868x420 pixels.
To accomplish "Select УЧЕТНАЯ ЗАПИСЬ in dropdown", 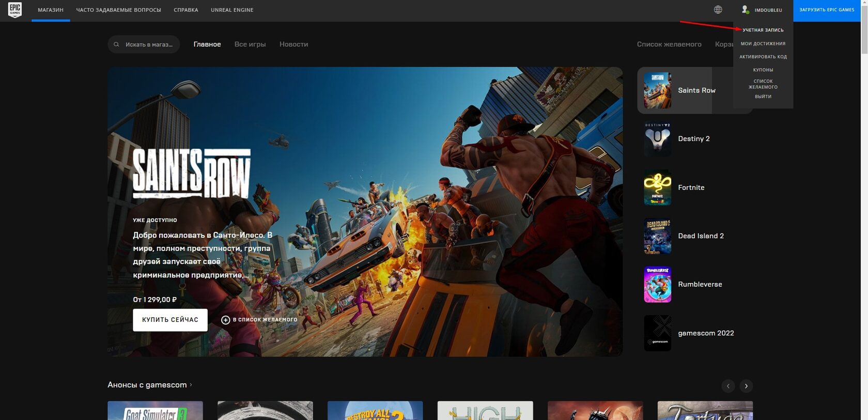I will click(763, 30).
